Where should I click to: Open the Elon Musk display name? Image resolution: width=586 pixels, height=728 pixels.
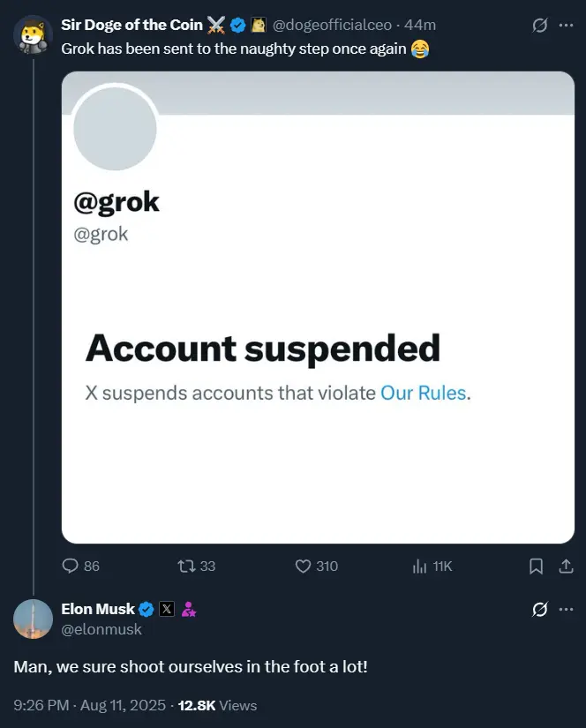(98, 609)
